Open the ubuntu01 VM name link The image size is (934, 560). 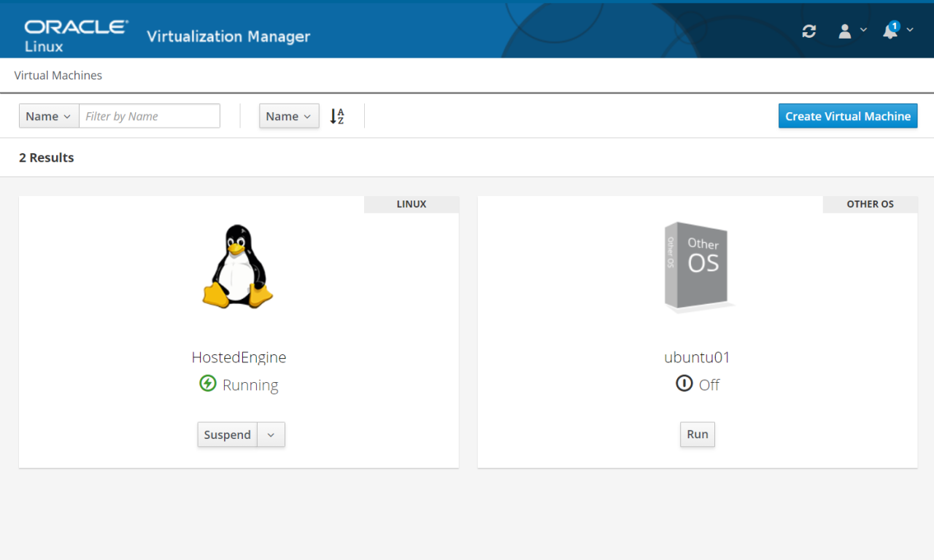pyautogui.click(x=697, y=357)
